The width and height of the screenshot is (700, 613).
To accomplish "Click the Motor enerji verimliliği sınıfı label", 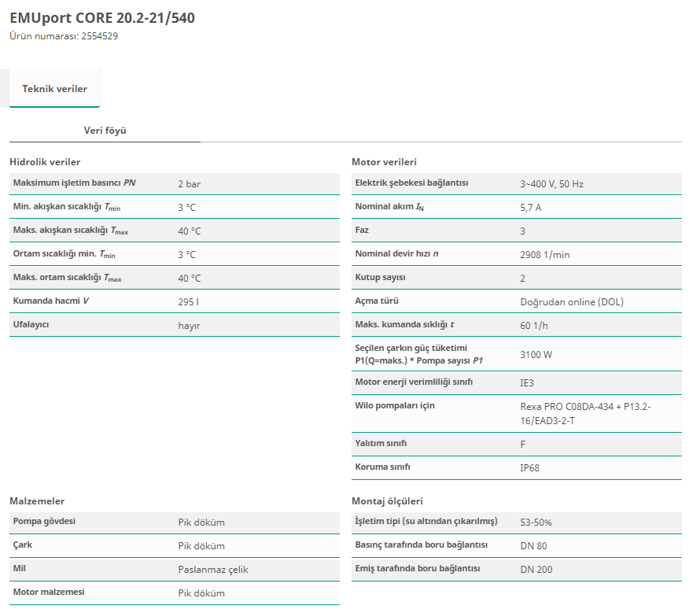I will tap(414, 382).
